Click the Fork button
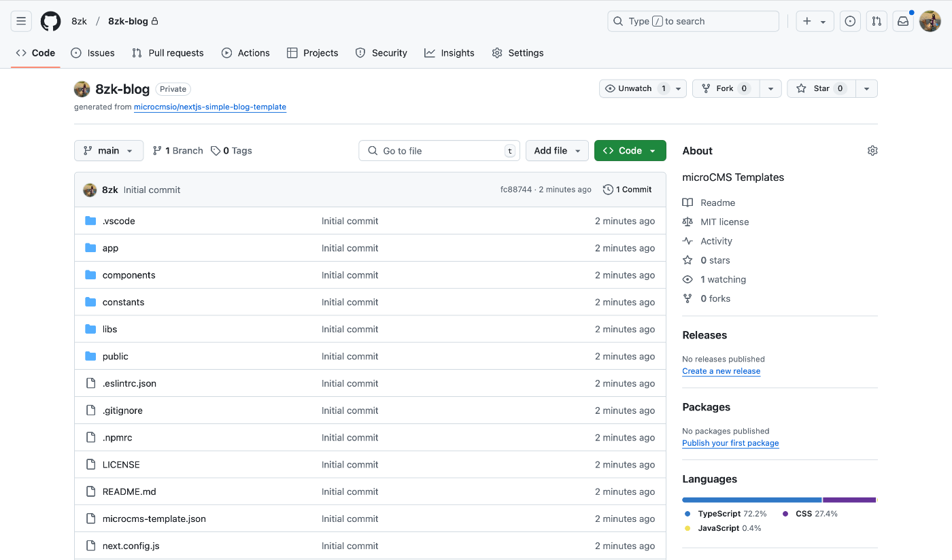This screenshot has width=952, height=560. pos(726,88)
